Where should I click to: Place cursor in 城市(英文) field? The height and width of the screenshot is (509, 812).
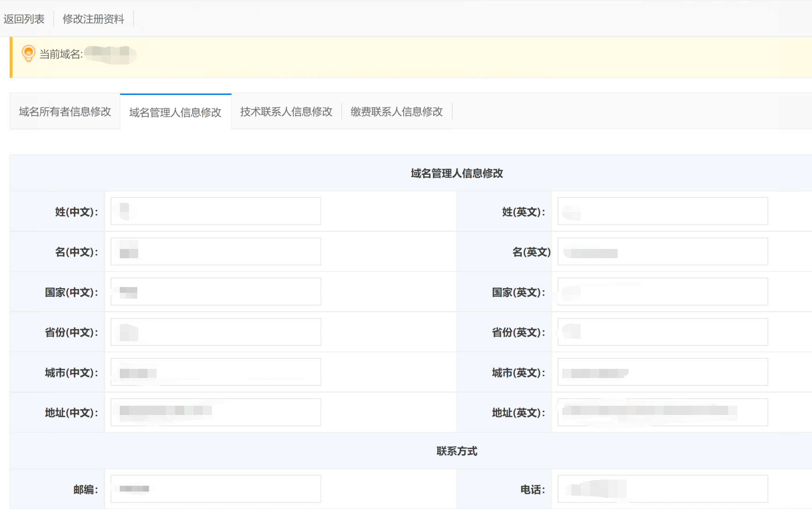click(663, 372)
